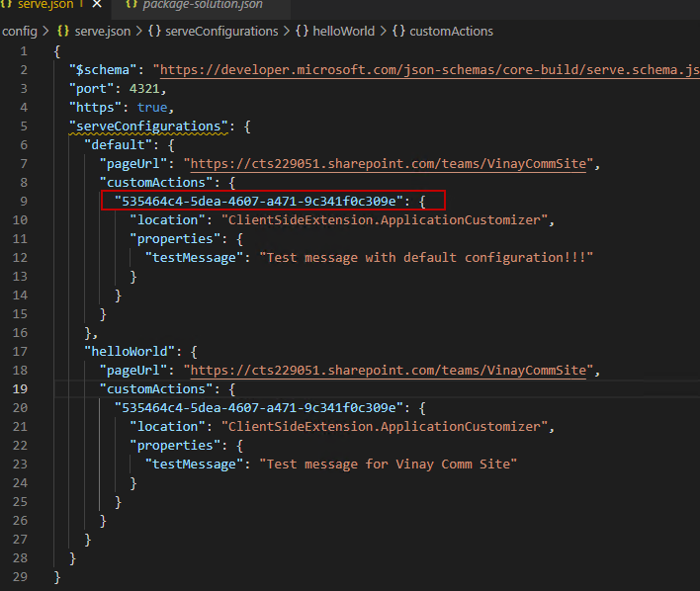Click the closing brace on line 29
700x591 pixels.
(56, 577)
